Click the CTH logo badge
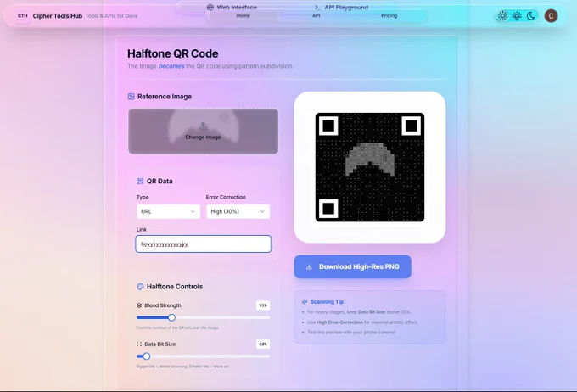The image size is (577, 392). (23, 16)
